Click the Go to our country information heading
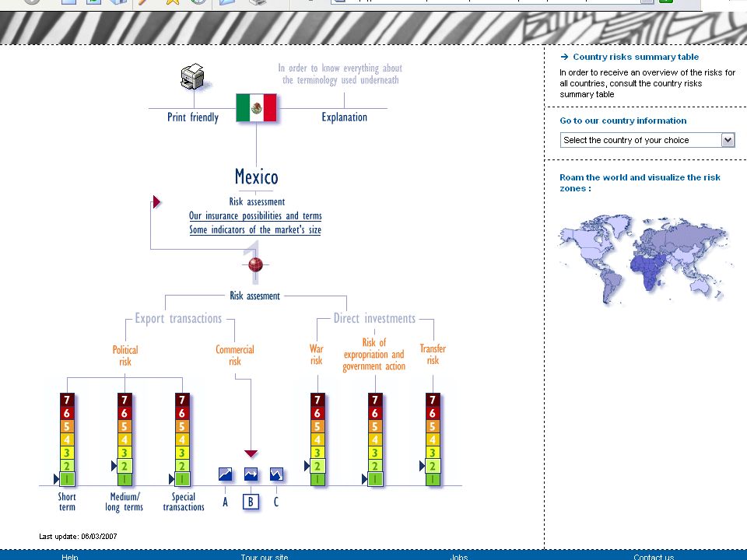Screen dimensions: 747x560 click(x=623, y=121)
